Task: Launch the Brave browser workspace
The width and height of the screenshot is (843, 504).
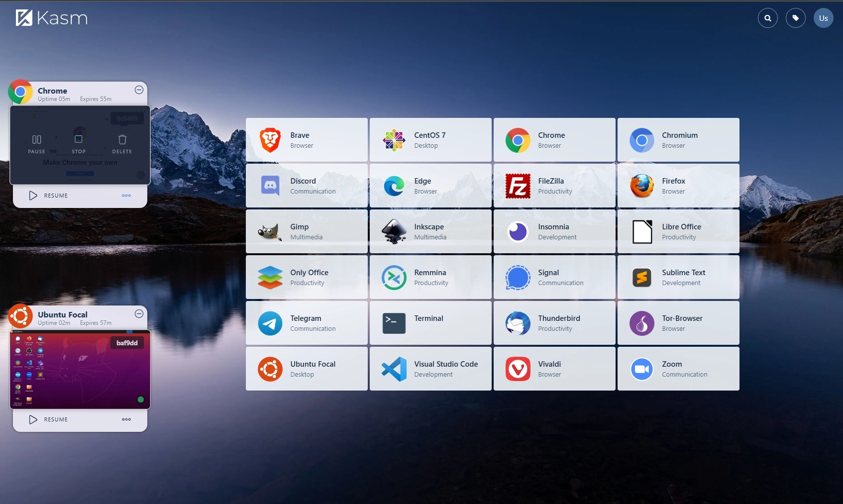Action: 307,140
